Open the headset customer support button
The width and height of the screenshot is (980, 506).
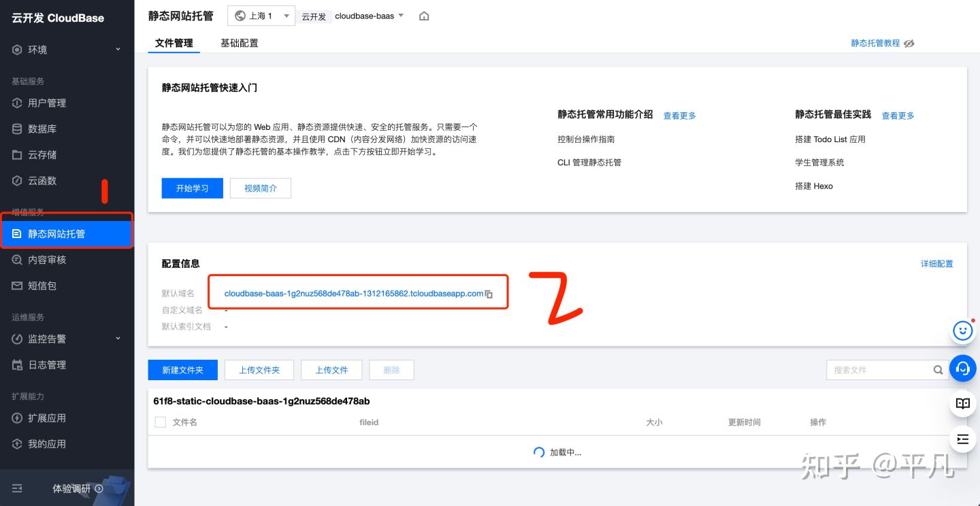[x=962, y=368]
